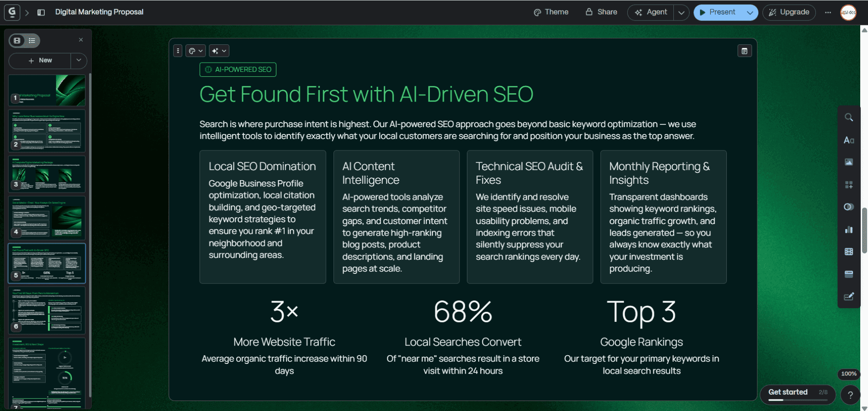Click the AI-POWERED SEO label tag
Image resolution: width=868 pixels, height=411 pixels.
(x=238, y=69)
